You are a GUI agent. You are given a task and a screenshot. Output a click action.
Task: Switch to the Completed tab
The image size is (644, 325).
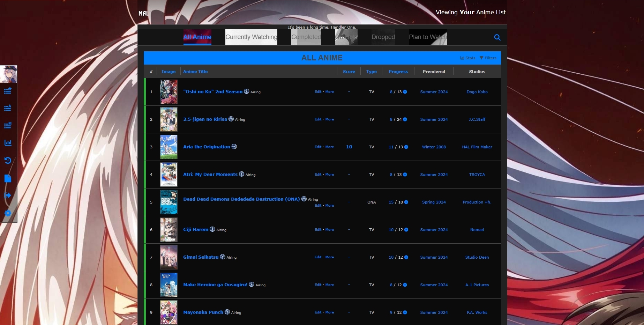coord(306,37)
